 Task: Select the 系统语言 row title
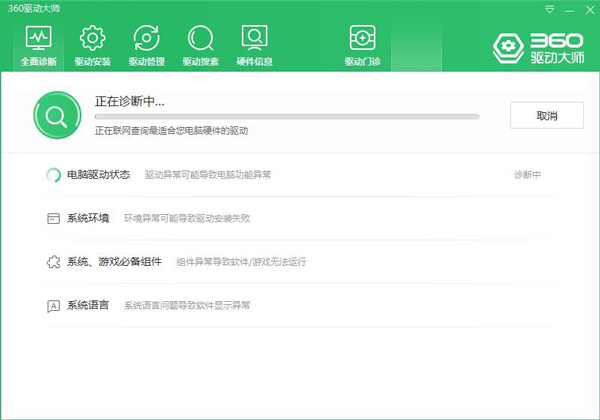pos(88,305)
